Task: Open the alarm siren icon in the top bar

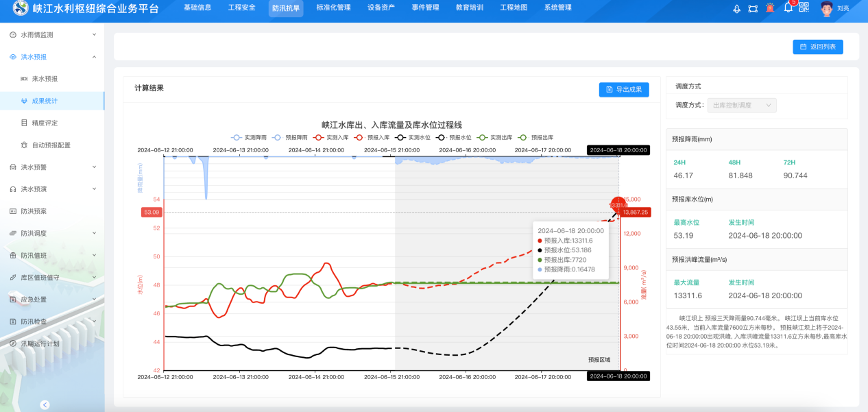Action: 769,8
